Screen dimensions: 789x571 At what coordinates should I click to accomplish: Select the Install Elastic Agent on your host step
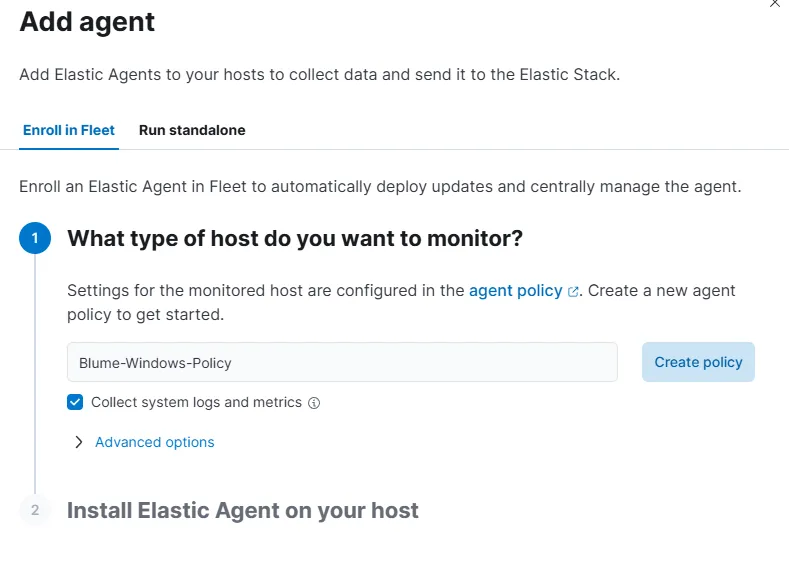click(x=243, y=510)
